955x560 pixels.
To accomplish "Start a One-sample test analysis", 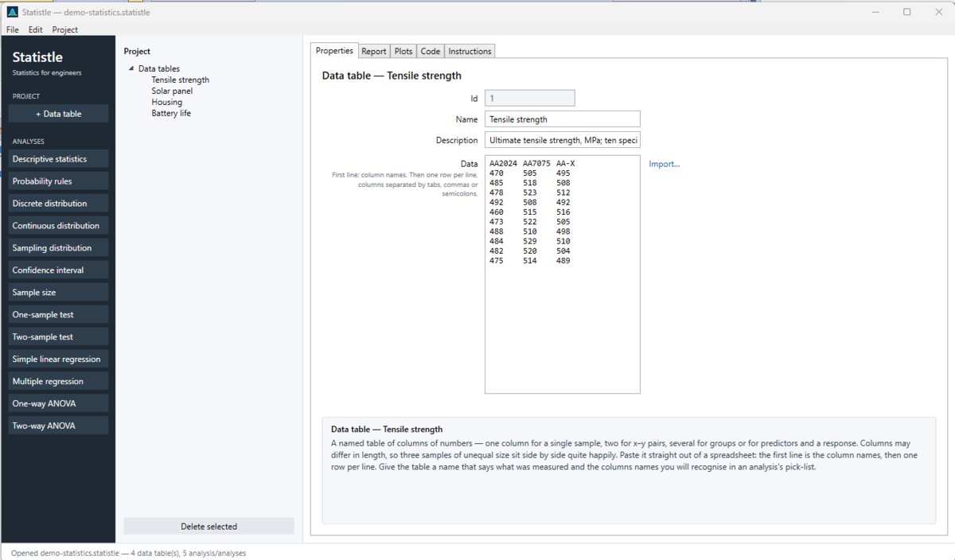I will click(58, 315).
